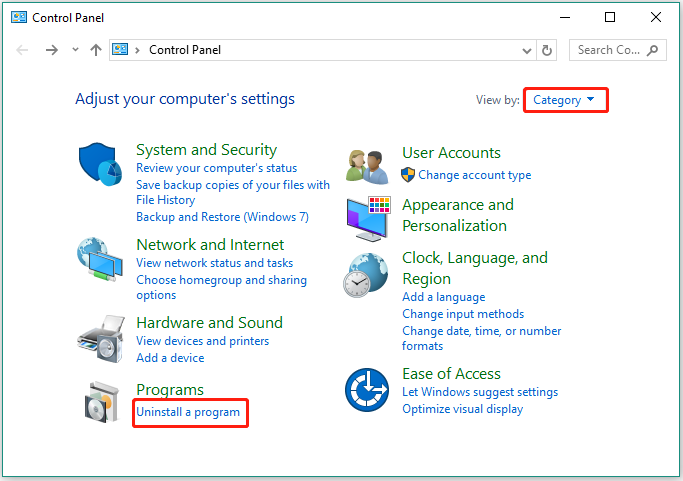Open the User Accounts people icon
The height and width of the screenshot is (481, 683).
click(367, 167)
